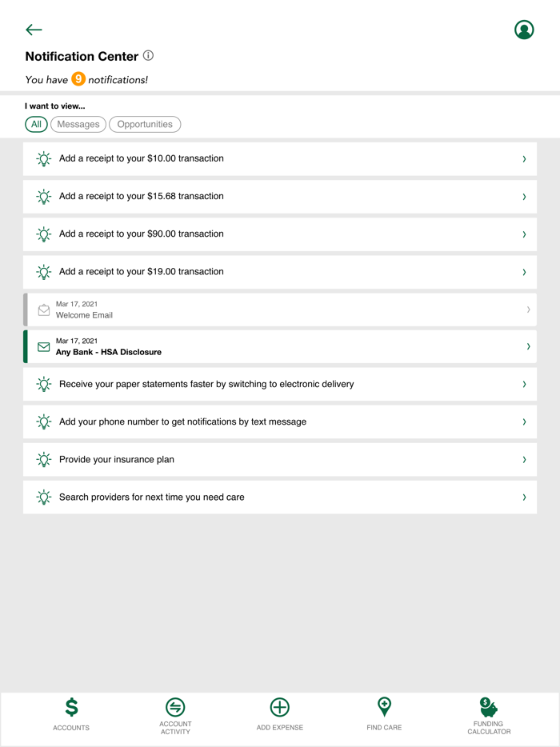Open the Welcome Email message
Viewport: 560px width, 747px height.
tap(279, 309)
